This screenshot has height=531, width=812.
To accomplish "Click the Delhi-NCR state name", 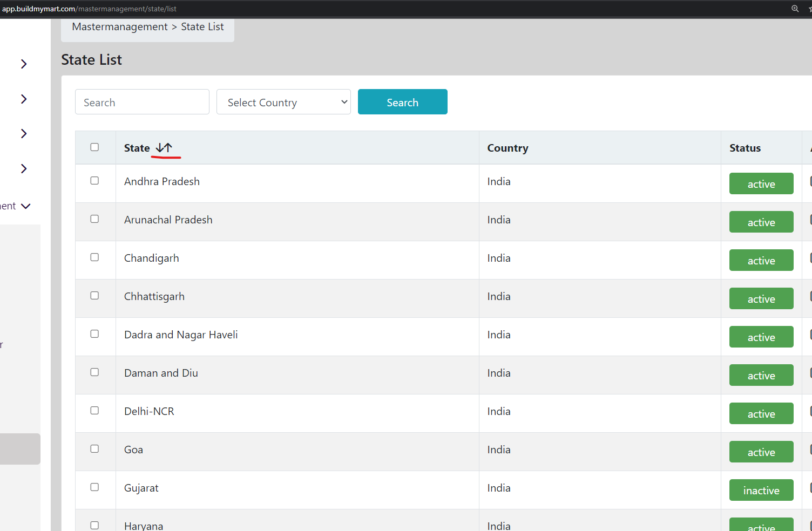I will click(149, 411).
